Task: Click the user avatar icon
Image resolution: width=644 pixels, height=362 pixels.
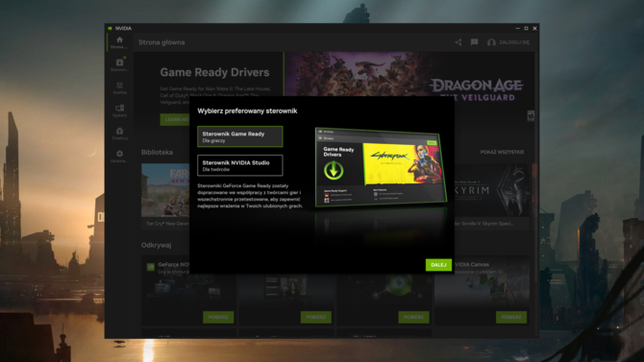Action: (491, 42)
